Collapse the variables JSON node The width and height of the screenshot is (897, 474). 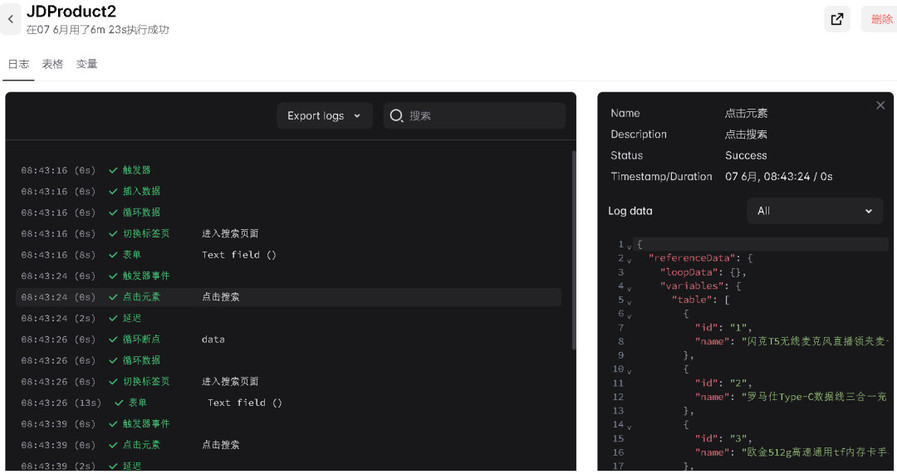click(x=629, y=287)
